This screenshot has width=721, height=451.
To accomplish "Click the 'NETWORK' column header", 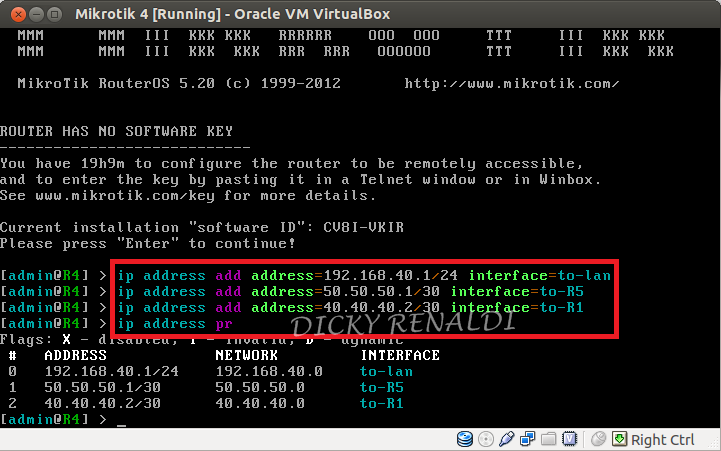I will 246,355.
